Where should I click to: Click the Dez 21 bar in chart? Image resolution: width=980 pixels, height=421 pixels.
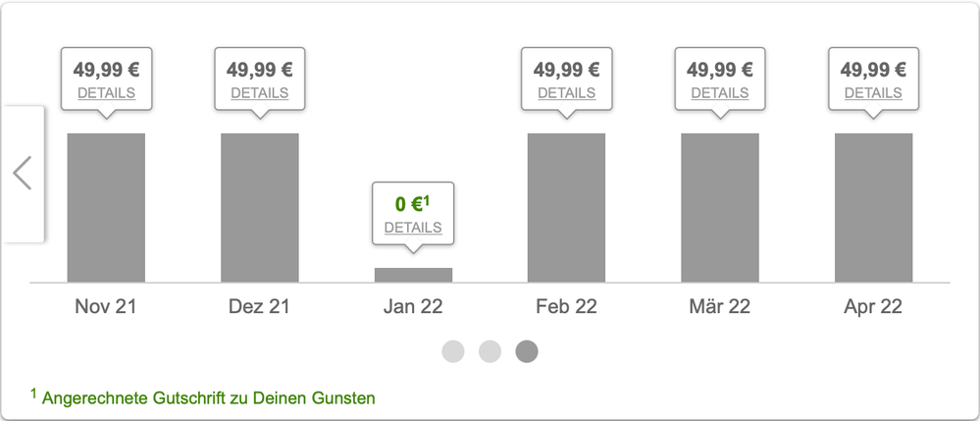coord(260,208)
